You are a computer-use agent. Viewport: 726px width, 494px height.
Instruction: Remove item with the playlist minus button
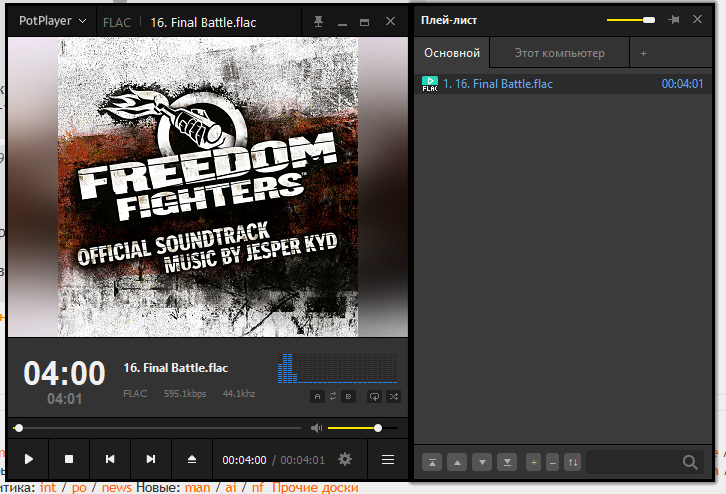tap(552, 462)
